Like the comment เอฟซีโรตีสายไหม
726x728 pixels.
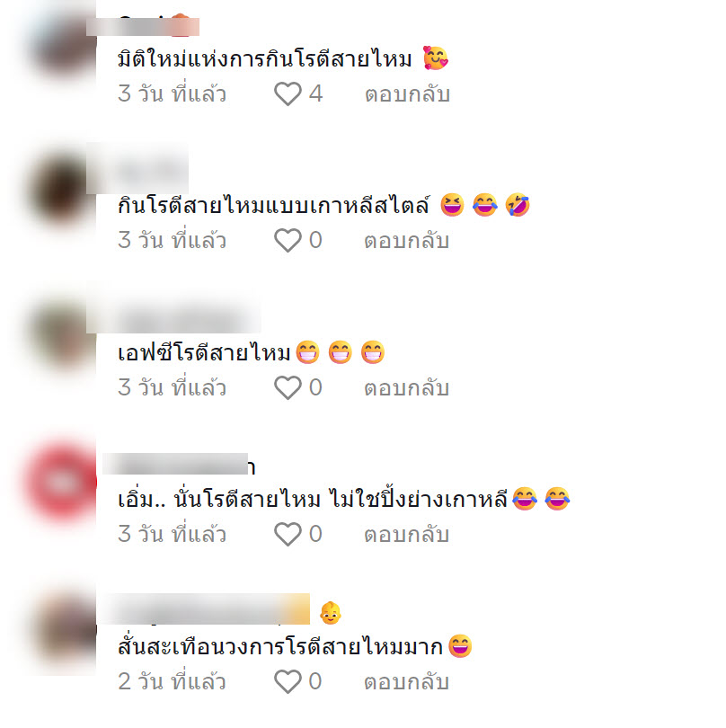pos(288,387)
